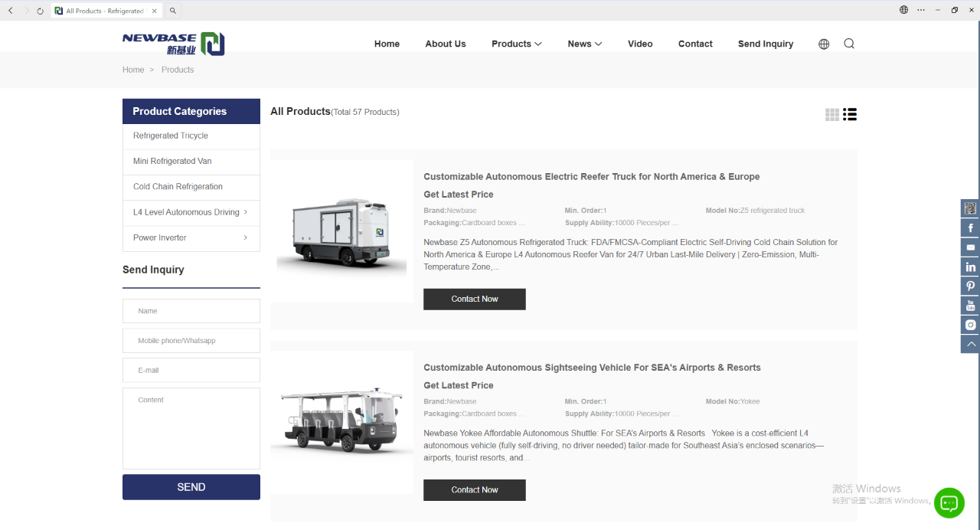Switch to grid view layout
Image resolution: width=980 pixels, height=530 pixels.
click(x=832, y=114)
